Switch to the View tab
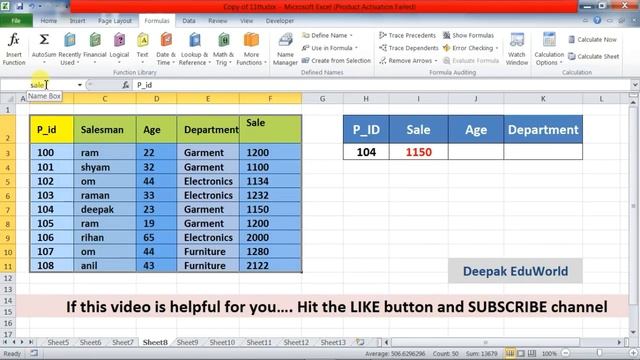640x360 pixels. (x=246, y=20)
